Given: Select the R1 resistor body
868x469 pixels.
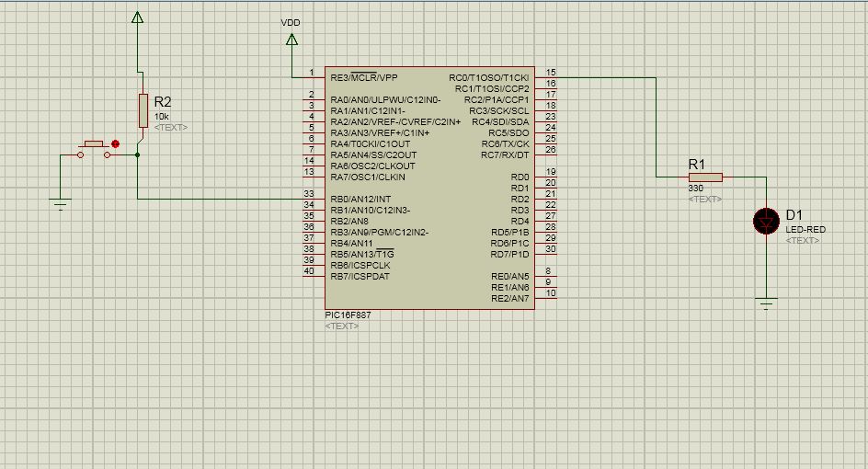Looking at the screenshot, I should tap(705, 177).
